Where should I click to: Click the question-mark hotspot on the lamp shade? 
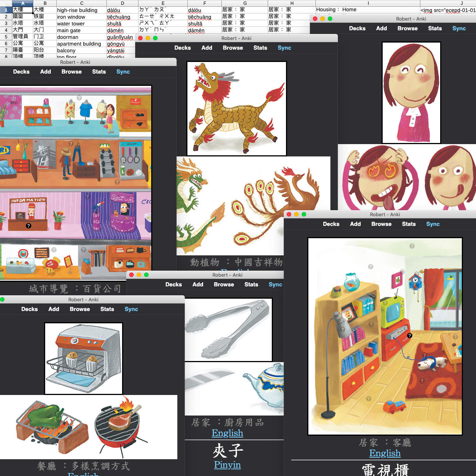[x=343, y=329]
